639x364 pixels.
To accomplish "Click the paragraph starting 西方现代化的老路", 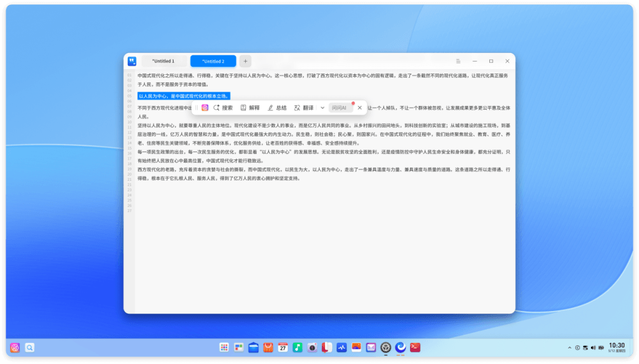I will pos(324,174).
